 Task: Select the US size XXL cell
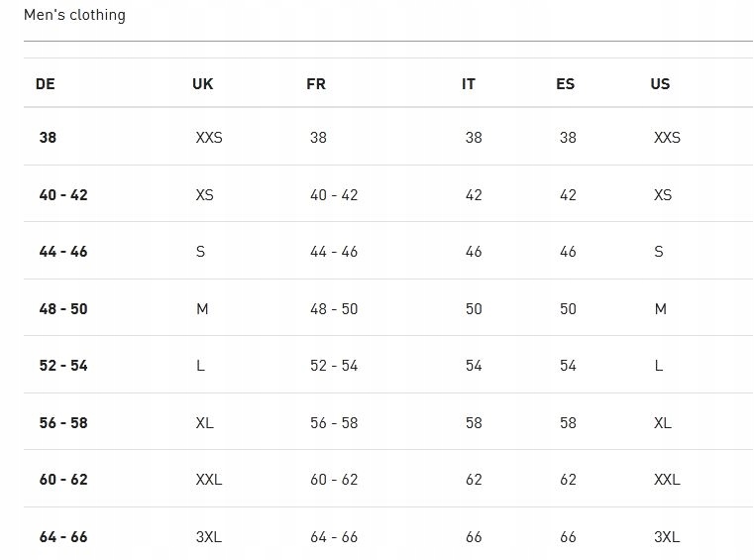tap(668, 479)
